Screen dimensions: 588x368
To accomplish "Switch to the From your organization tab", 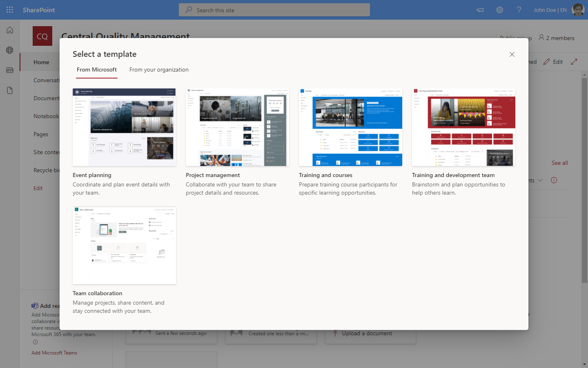I will (x=159, y=70).
